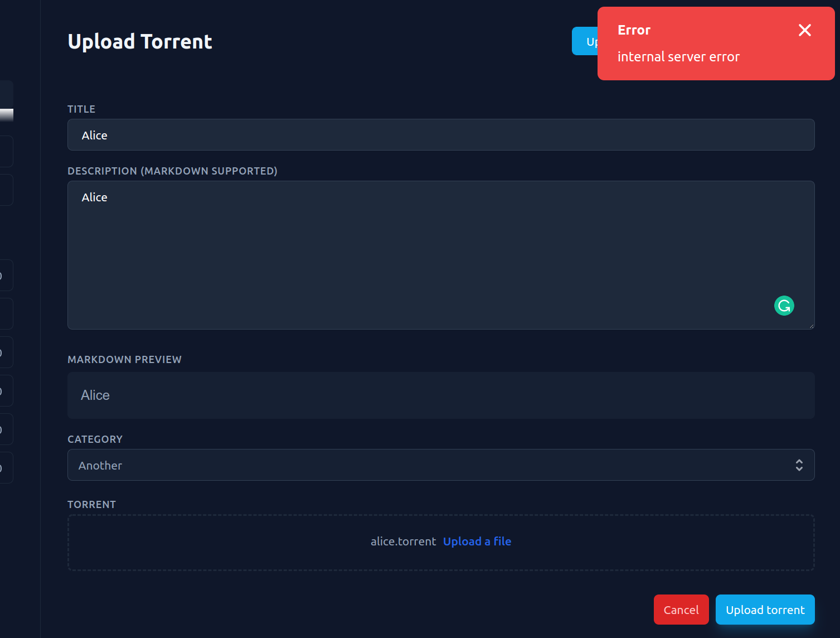Click the Torrent file drop zone

pyautogui.click(x=441, y=543)
